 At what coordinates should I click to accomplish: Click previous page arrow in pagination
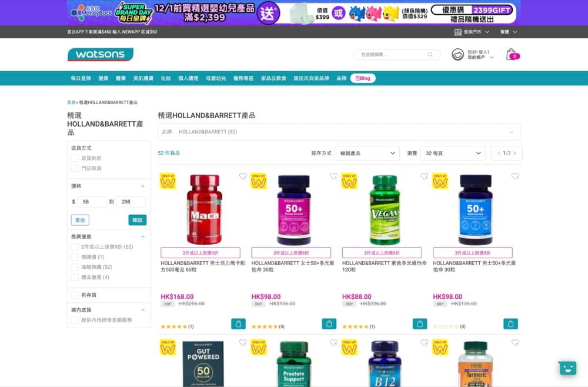coord(499,154)
